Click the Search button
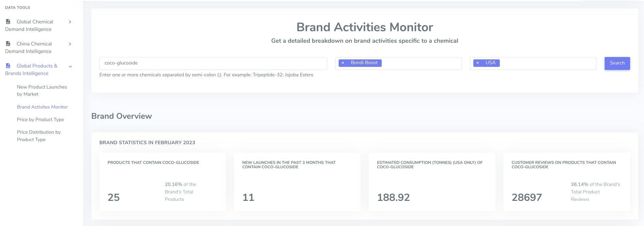The height and width of the screenshot is (226, 644). pos(617,63)
